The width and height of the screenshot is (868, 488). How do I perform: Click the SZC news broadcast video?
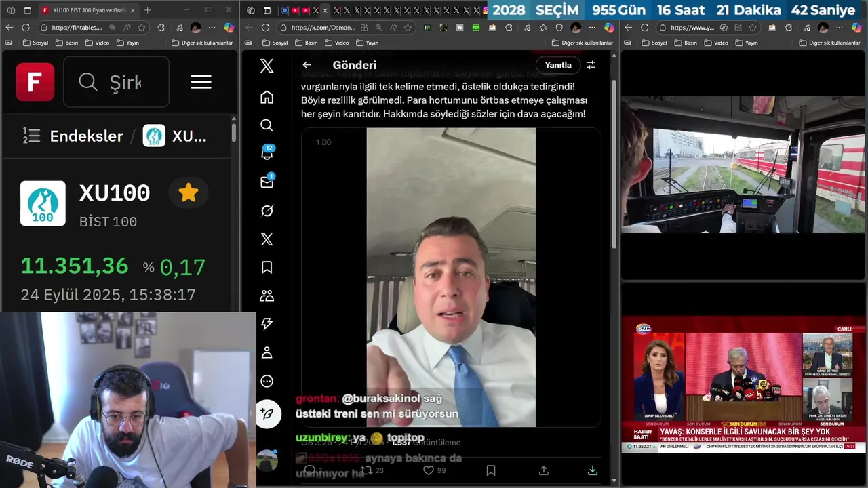pyautogui.click(x=743, y=384)
